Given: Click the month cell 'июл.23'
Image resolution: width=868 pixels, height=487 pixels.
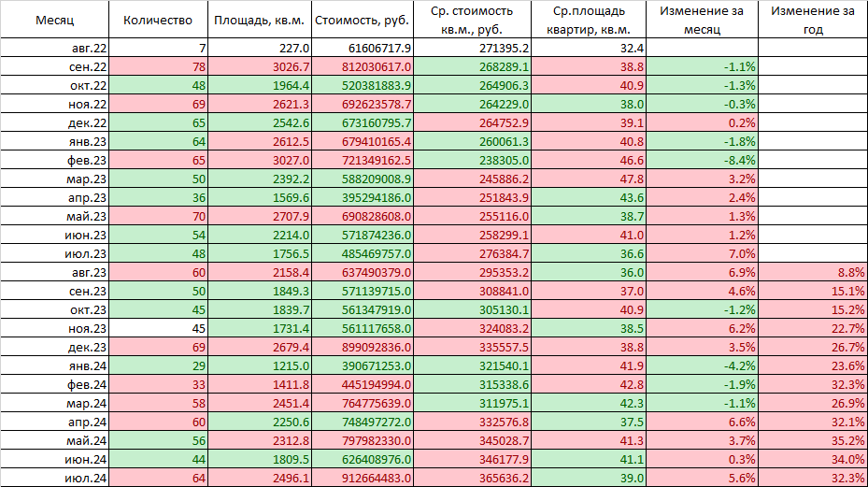Looking at the screenshot, I should [55, 253].
